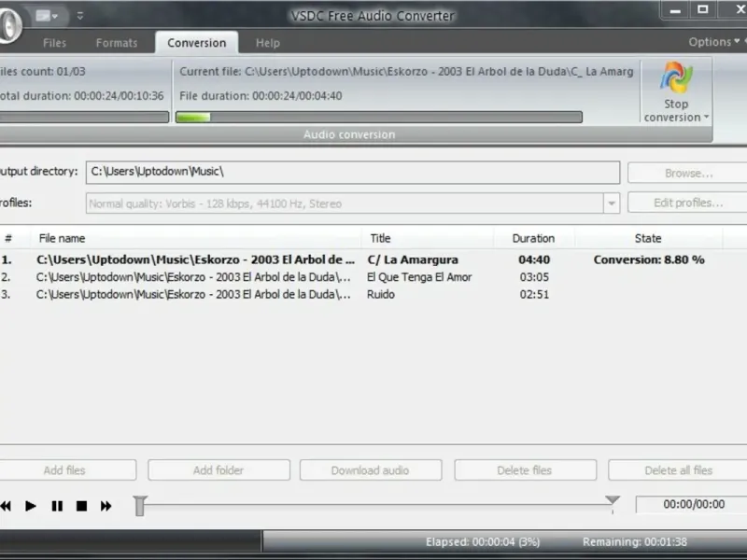
Task: Click the play icon
Action: click(x=31, y=506)
